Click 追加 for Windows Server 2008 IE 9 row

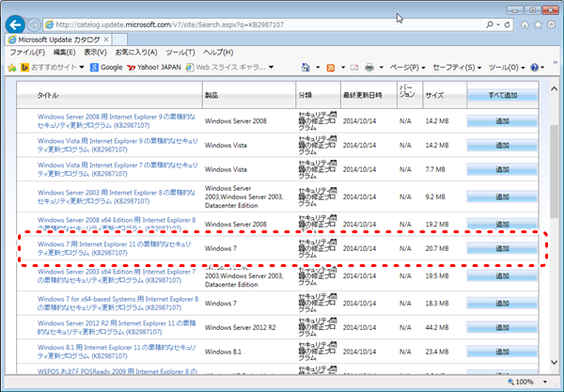pyautogui.click(x=502, y=121)
